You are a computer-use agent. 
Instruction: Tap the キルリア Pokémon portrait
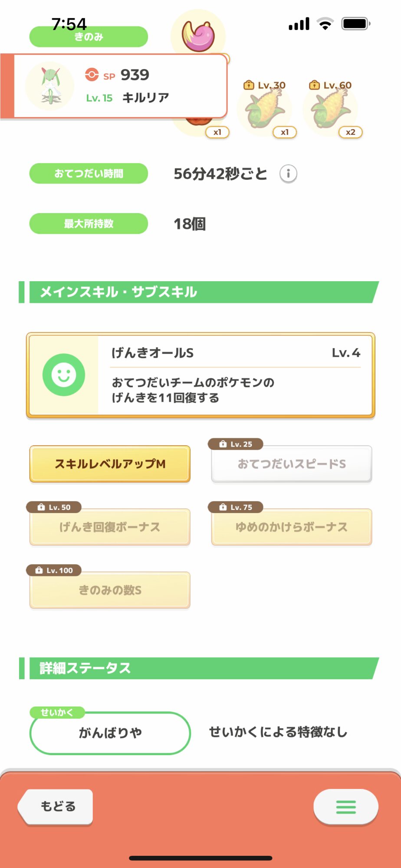pyautogui.click(x=50, y=86)
